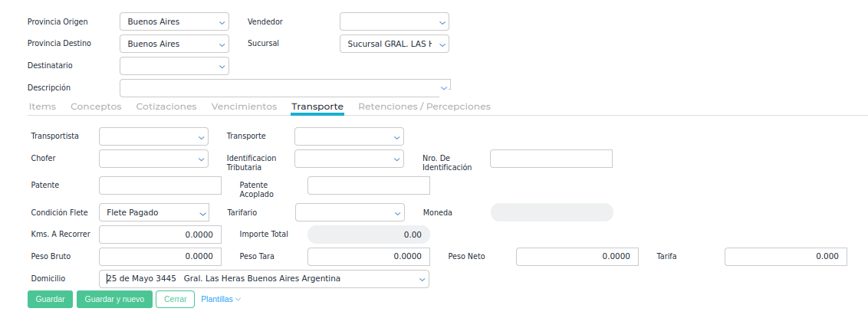The image size is (868, 315).
Task: Click the Descripción dropdown arrow
Action: click(x=443, y=88)
